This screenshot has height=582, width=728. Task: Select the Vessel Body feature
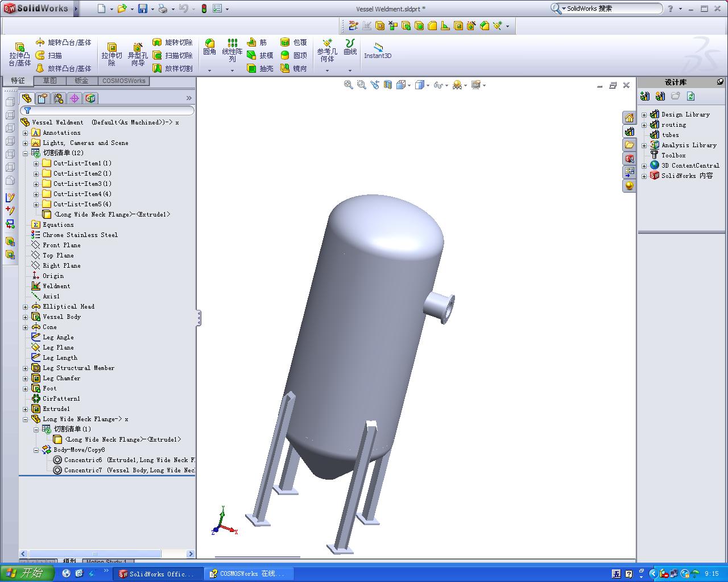(61, 317)
